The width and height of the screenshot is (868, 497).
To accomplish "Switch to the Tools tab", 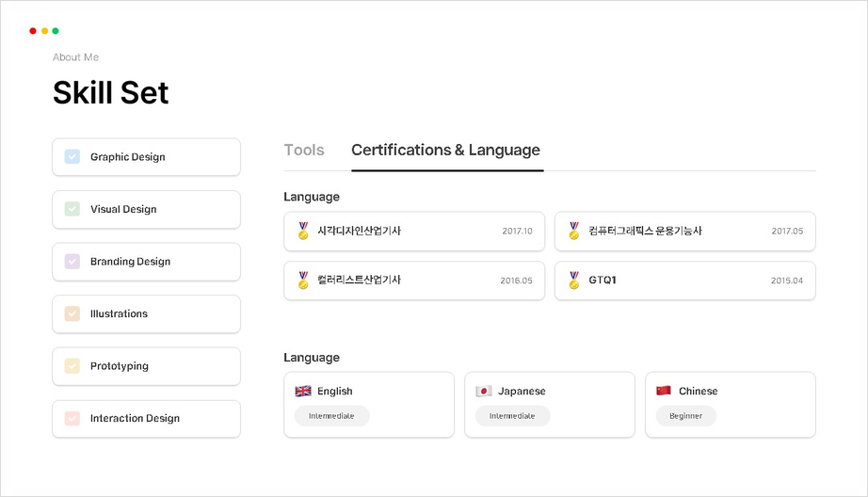I will (304, 150).
